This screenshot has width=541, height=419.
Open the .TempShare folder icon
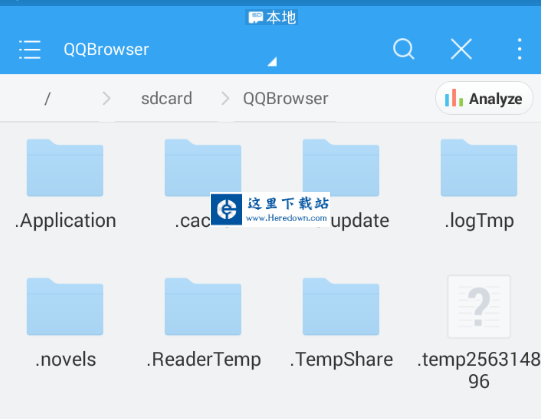click(x=341, y=306)
